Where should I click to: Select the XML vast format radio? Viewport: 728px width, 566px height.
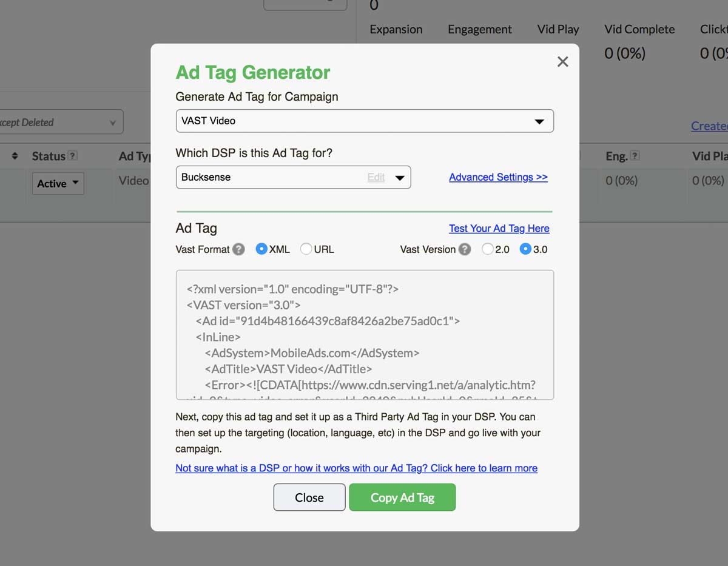261,249
